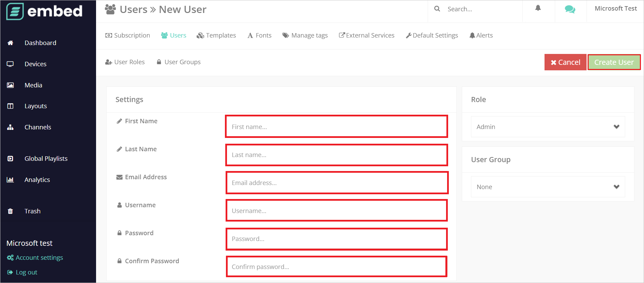Click the Log out arrow icon
The image size is (644, 283).
point(10,272)
